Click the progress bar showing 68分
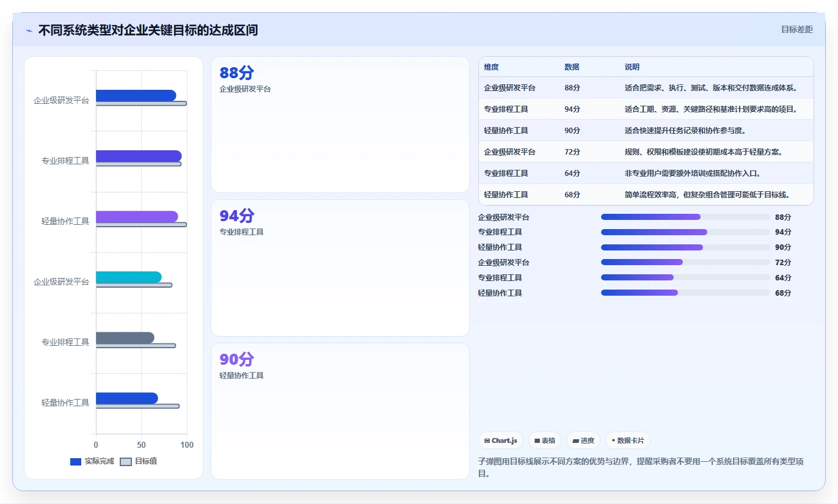Screen dimensions: 838x504 point(685,293)
